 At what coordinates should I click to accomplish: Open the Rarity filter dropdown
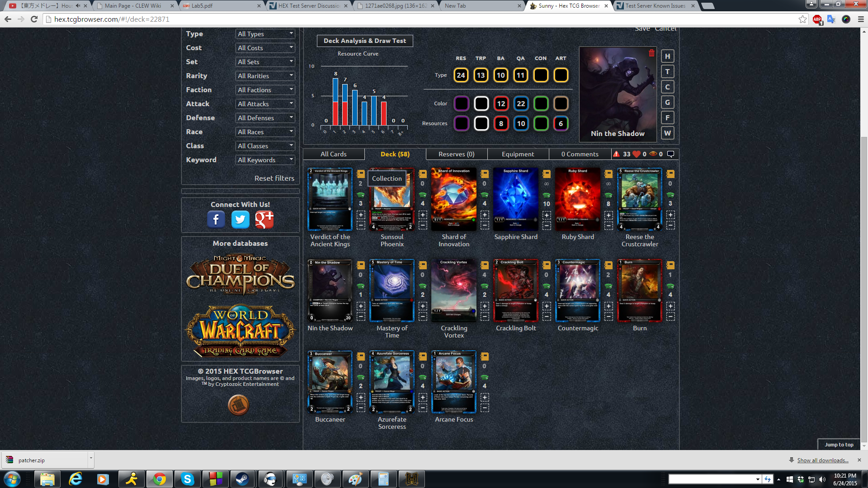point(265,76)
